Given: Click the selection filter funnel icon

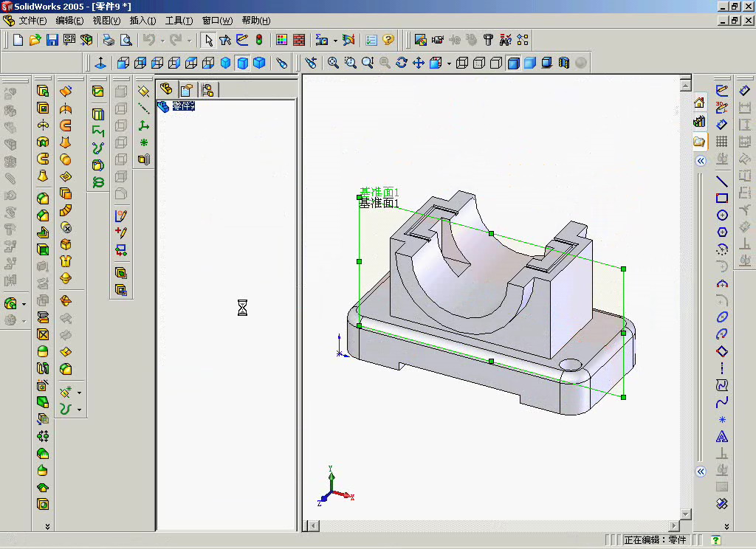Looking at the screenshot, I should tap(225, 40).
